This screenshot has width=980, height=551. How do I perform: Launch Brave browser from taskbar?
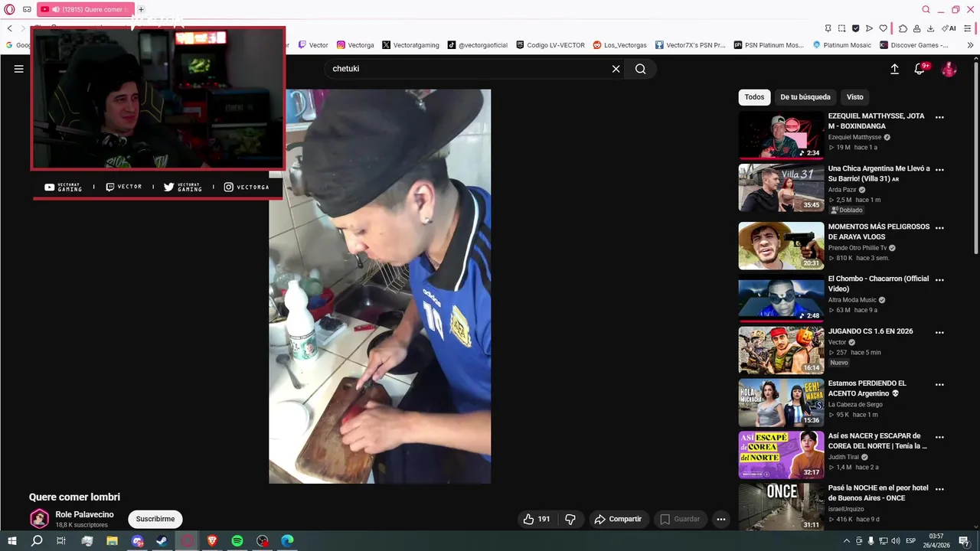(x=213, y=541)
